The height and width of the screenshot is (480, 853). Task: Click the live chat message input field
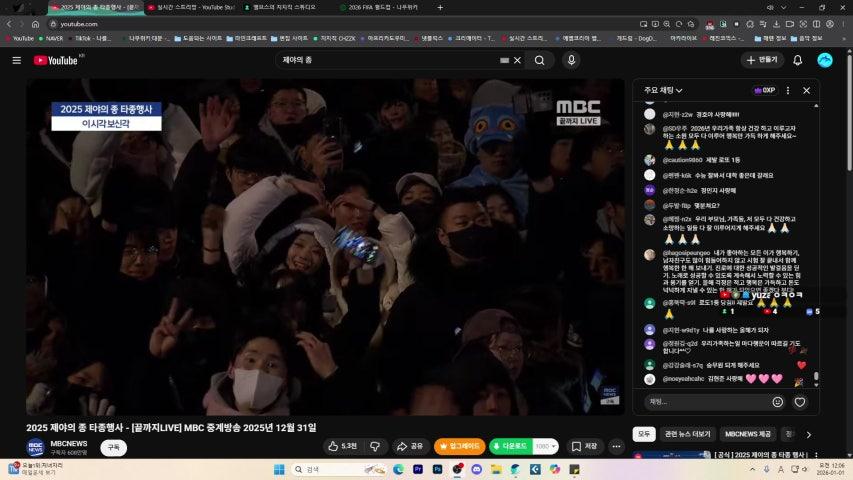[705, 402]
